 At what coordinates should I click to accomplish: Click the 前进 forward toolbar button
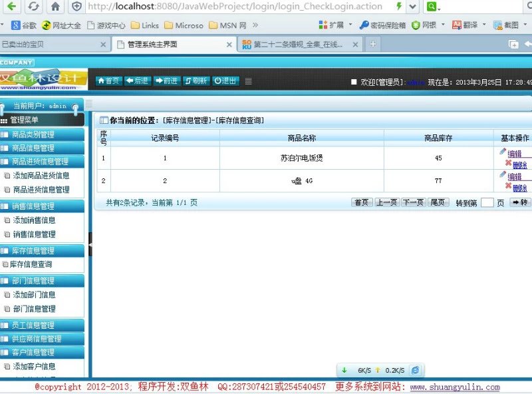click(x=166, y=81)
